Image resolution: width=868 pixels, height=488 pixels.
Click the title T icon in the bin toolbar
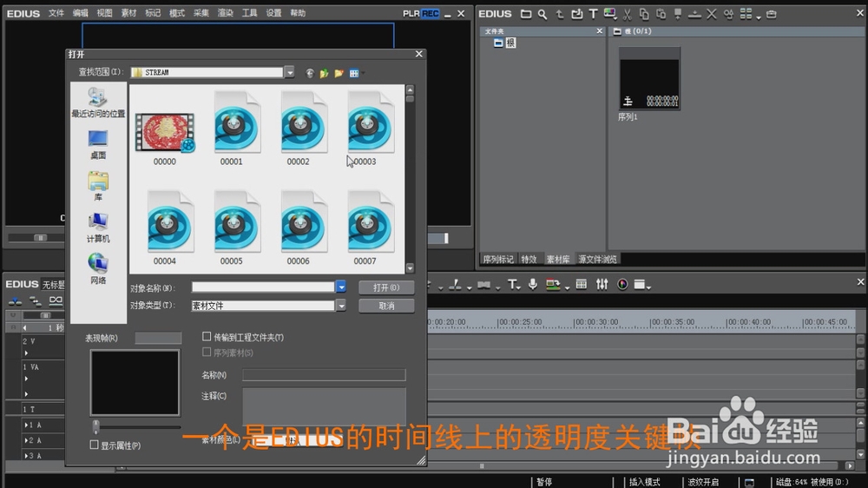pos(594,14)
